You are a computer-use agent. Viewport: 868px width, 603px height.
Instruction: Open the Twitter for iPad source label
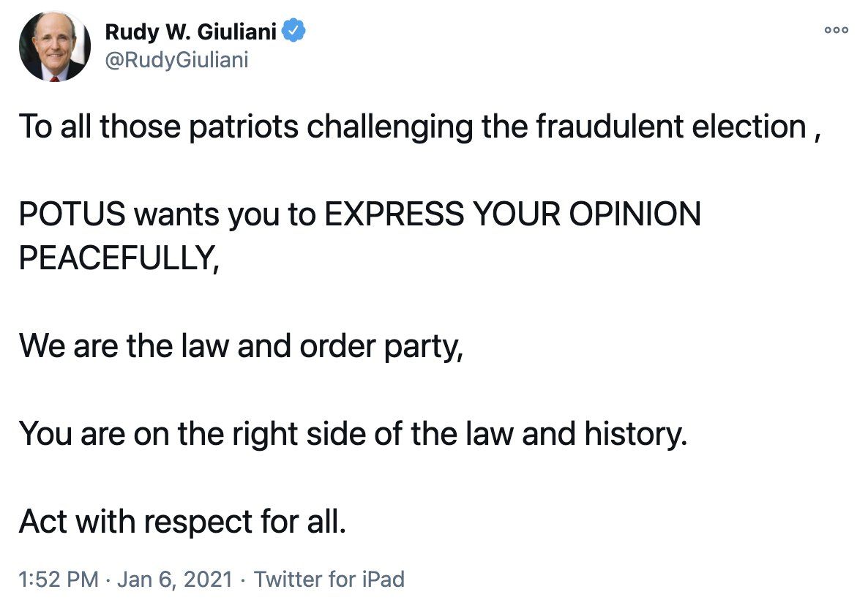329,580
